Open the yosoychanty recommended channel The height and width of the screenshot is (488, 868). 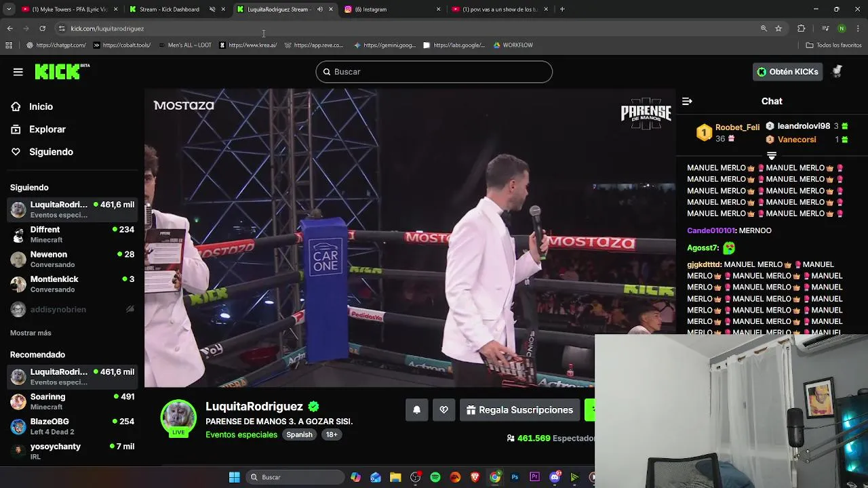click(x=72, y=451)
